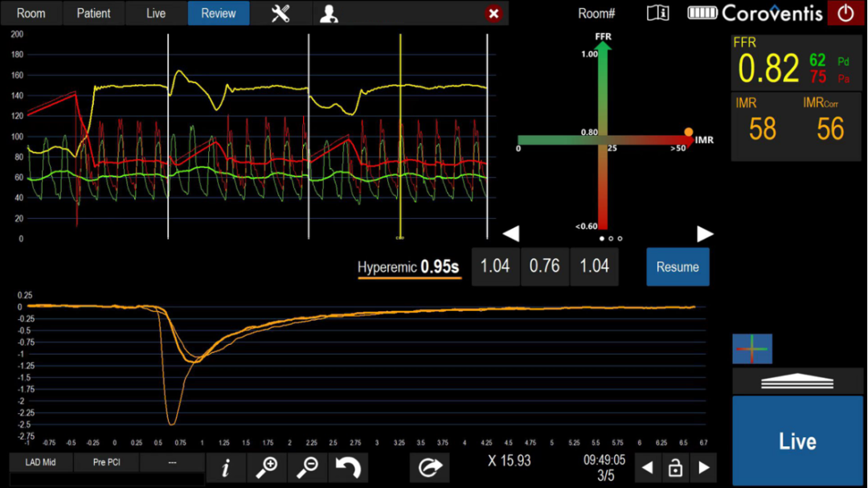Viewport: 868px width, 488px height.
Task: Open the tools settings wrench icon
Action: 280,14
